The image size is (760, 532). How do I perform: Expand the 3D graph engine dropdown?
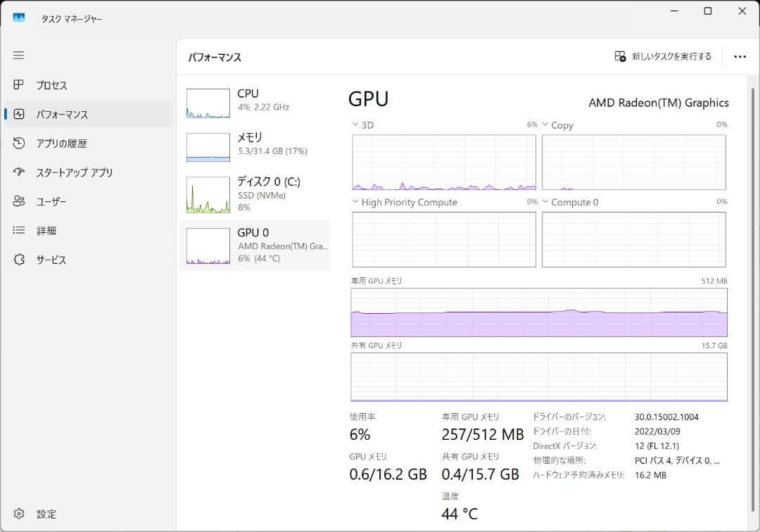coord(355,125)
